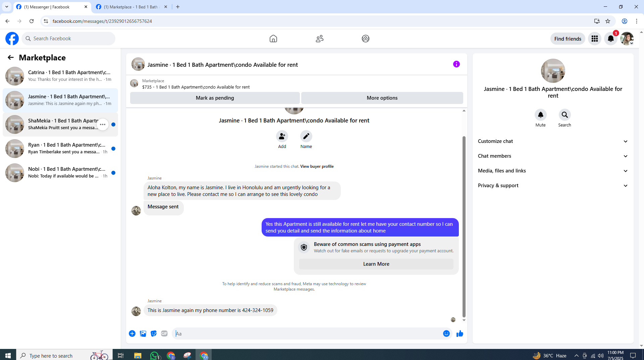This screenshot has height=360, width=644.
Task: Open the Nobi conversation
Action: (x=60, y=173)
